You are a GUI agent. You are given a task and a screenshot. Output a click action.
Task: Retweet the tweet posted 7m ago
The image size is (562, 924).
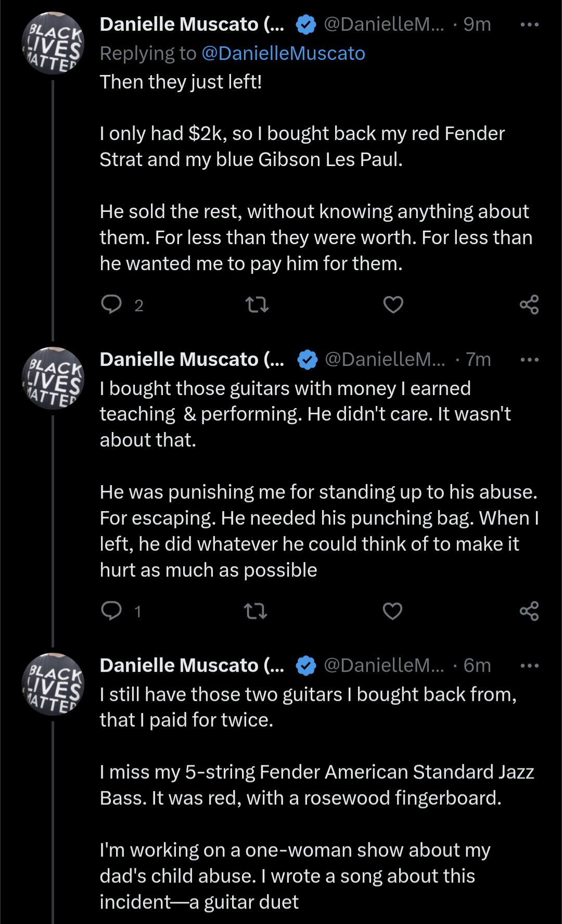(256, 611)
